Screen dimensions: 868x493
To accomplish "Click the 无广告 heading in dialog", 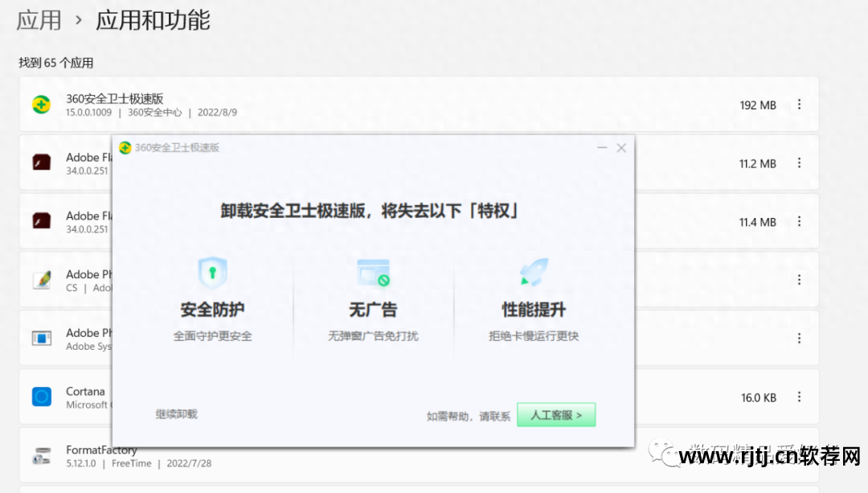I will (x=373, y=310).
